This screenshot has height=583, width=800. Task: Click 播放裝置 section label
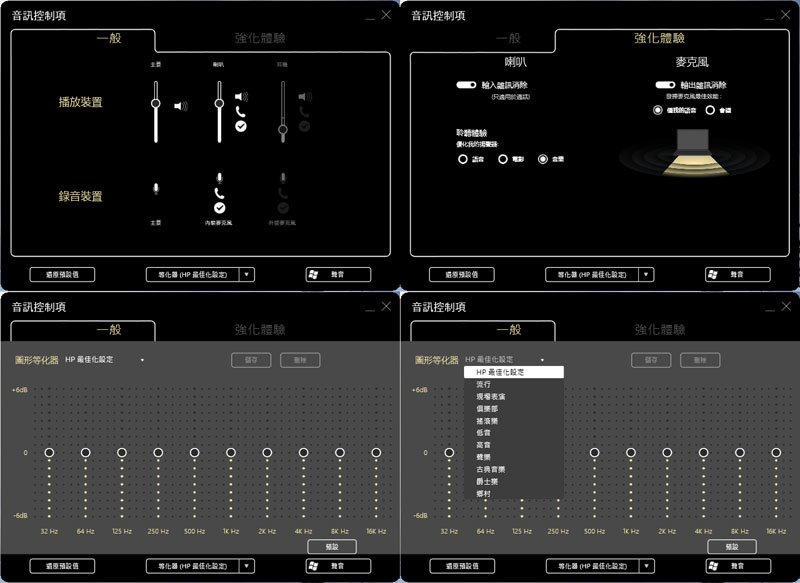point(81,102)
